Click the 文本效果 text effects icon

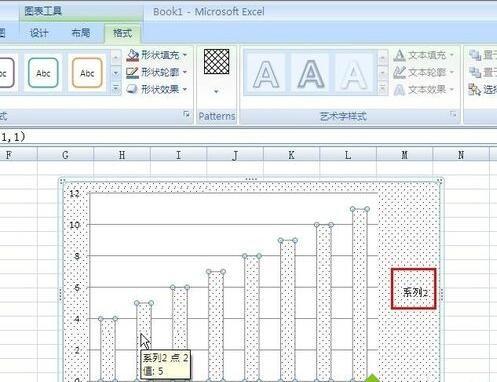[x=399, y=90]
